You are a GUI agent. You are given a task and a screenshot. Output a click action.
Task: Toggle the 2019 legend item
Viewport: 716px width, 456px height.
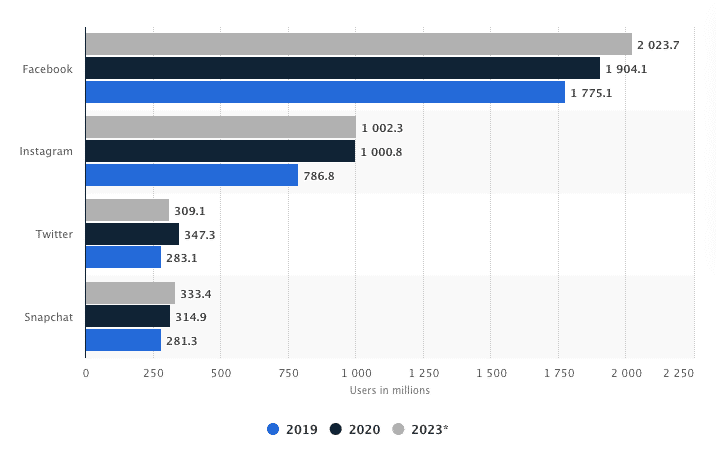pyautogui.click(x=292, y=430)
